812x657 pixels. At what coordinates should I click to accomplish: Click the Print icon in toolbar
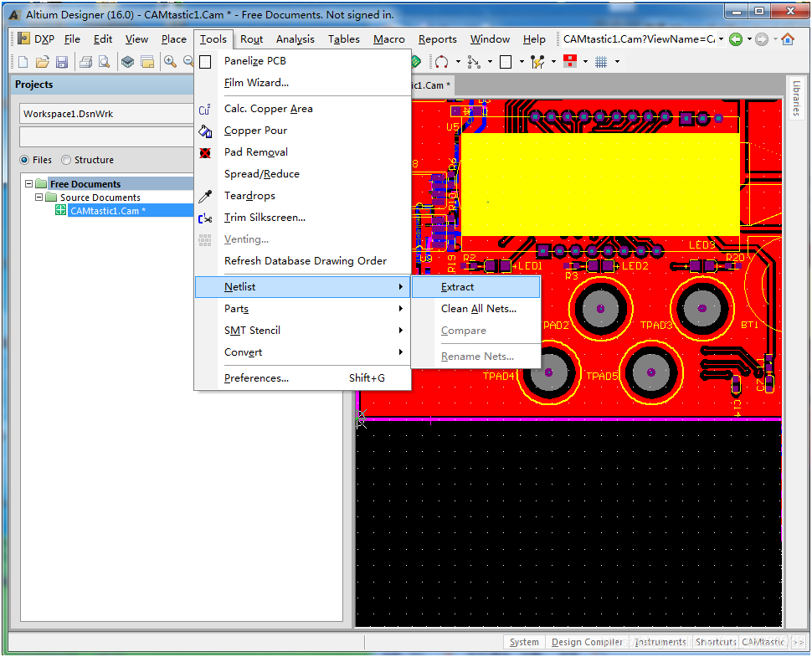click(x=86, y=62)
